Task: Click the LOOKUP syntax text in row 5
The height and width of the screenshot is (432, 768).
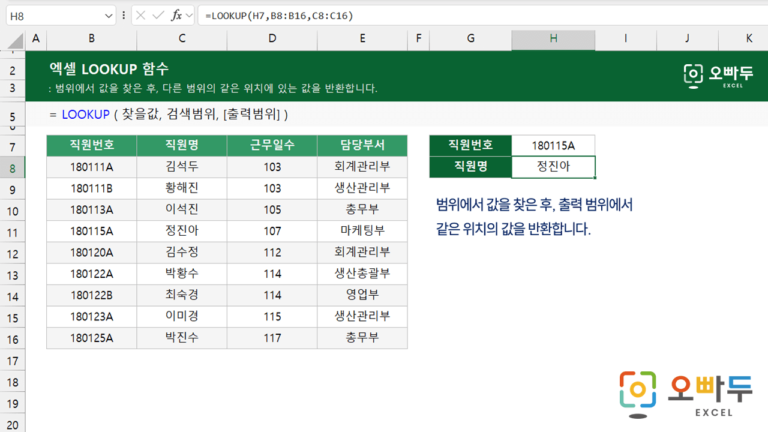Action: (x=168, y=115)
